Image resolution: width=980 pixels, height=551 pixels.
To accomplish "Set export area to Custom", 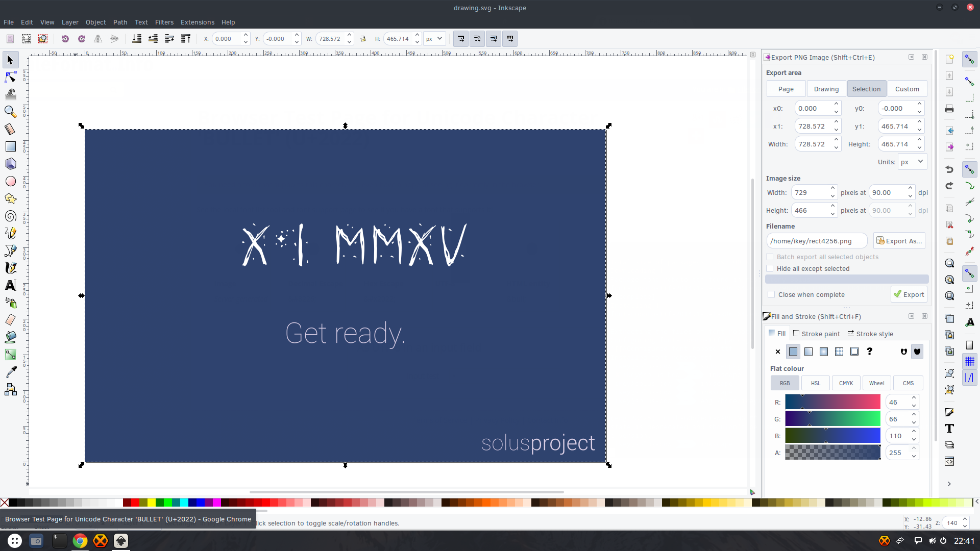I will click(907, 89).
